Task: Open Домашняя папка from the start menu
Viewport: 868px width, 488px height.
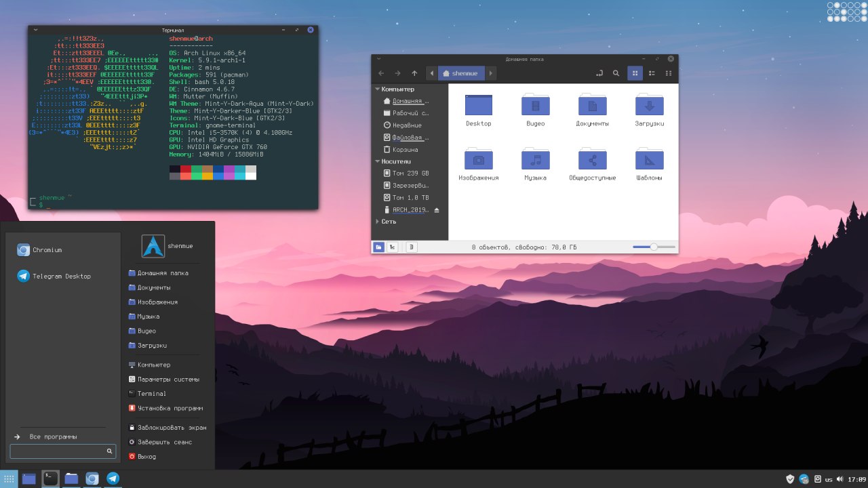Action: click(158, 273)
